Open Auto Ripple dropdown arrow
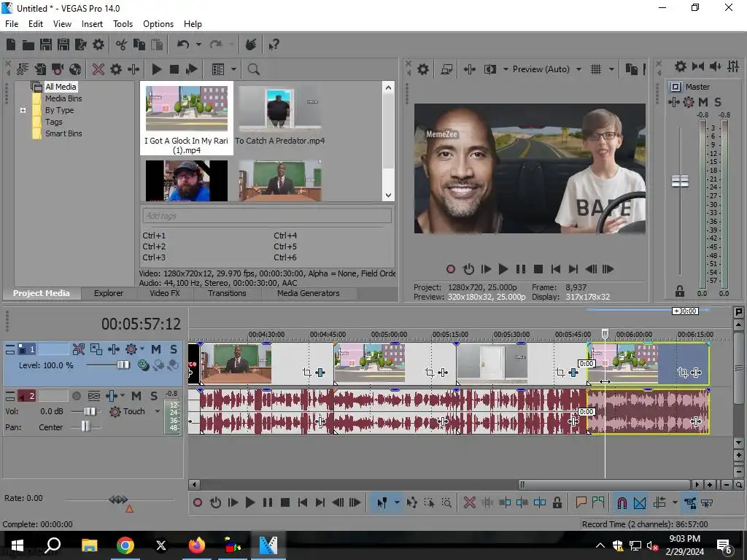 tap(675, 502)
